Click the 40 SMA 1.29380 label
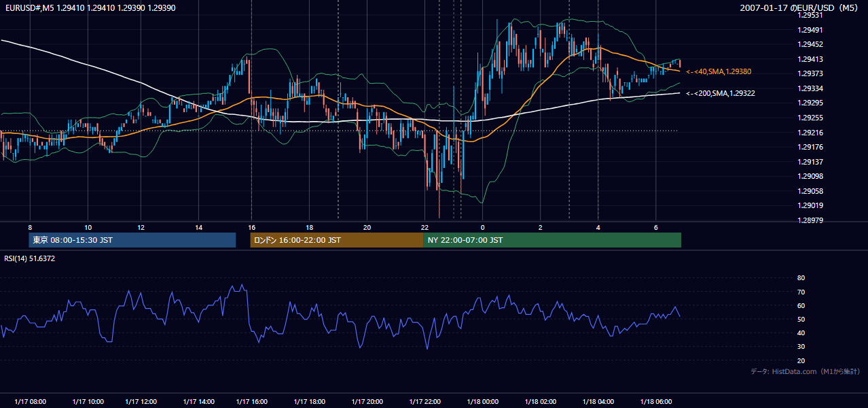 (x=718, y=71)
